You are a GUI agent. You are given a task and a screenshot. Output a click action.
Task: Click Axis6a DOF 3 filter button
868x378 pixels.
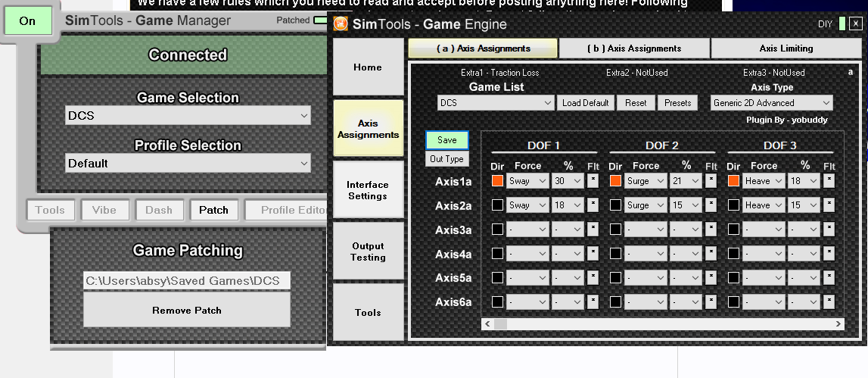click(829, 301)
